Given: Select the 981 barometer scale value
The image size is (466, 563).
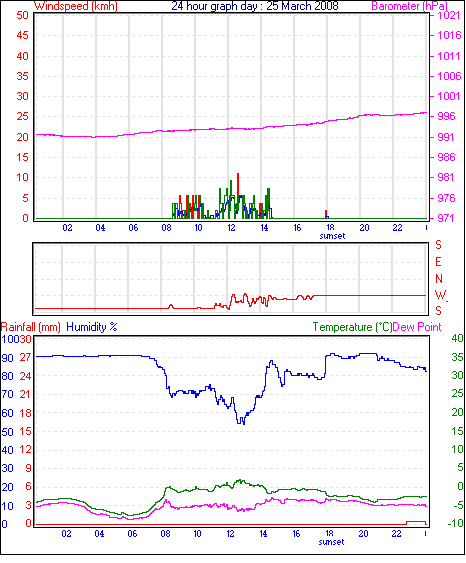Looking at the screenshot, I should pos(446,177).
